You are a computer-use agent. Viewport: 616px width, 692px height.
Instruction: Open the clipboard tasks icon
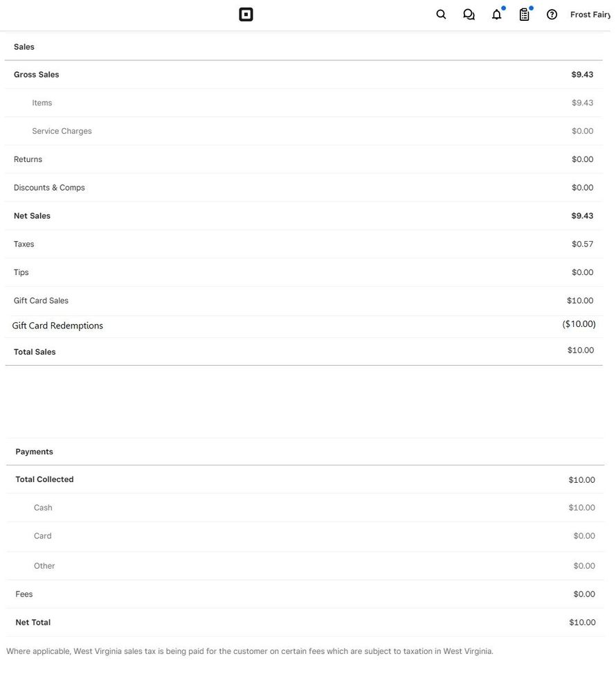524,15
